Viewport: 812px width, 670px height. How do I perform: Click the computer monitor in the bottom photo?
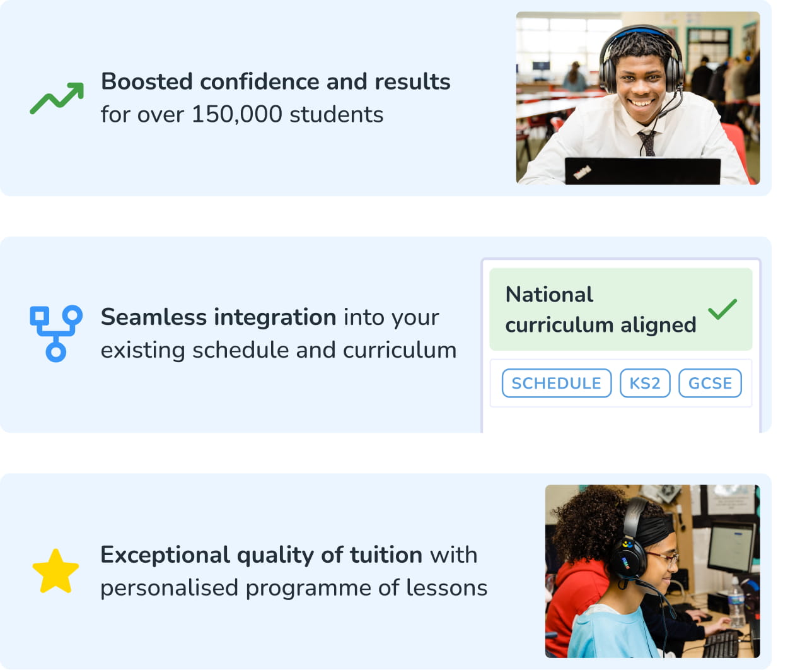point(731,549)
